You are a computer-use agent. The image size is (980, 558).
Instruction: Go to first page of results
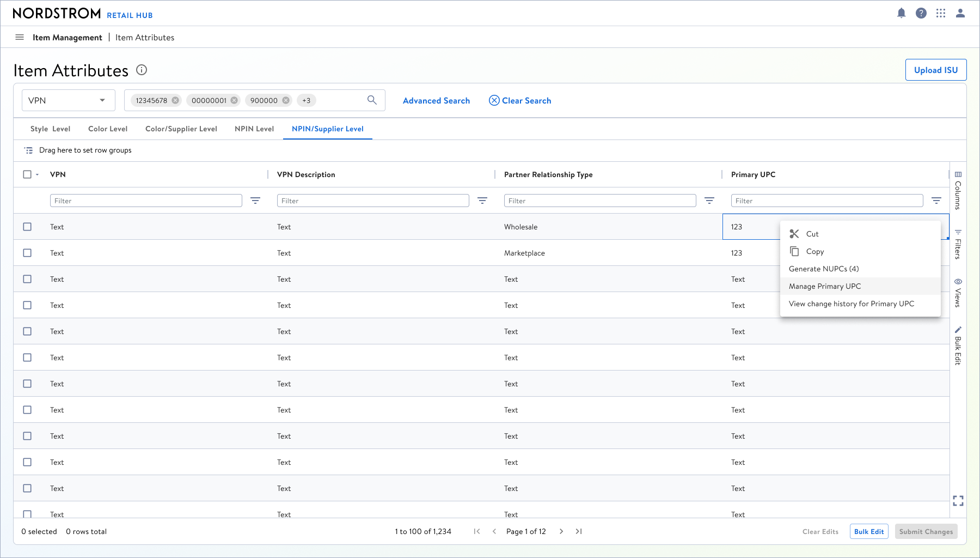point(477,531)
